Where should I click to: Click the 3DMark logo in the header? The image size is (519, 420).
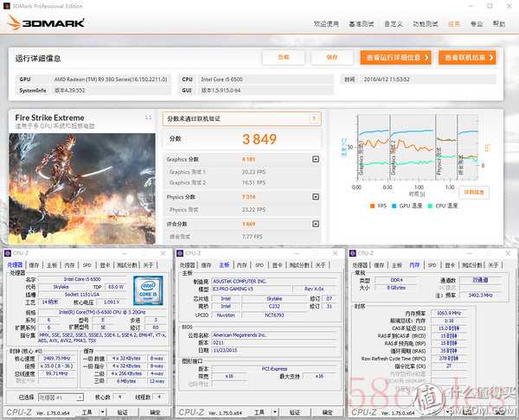[x=46, y=22]
